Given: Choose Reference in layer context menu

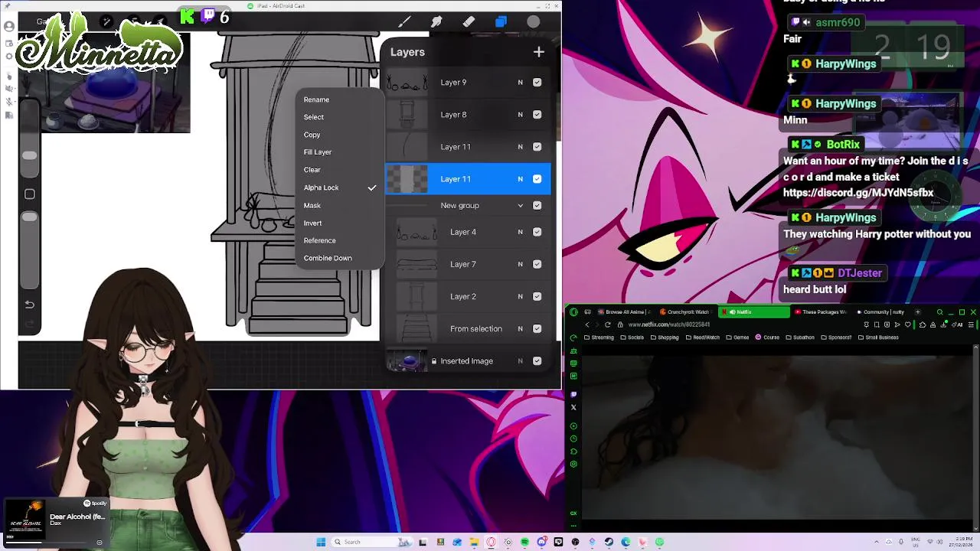Looking at the screenshot, I should tap(320, 240).
